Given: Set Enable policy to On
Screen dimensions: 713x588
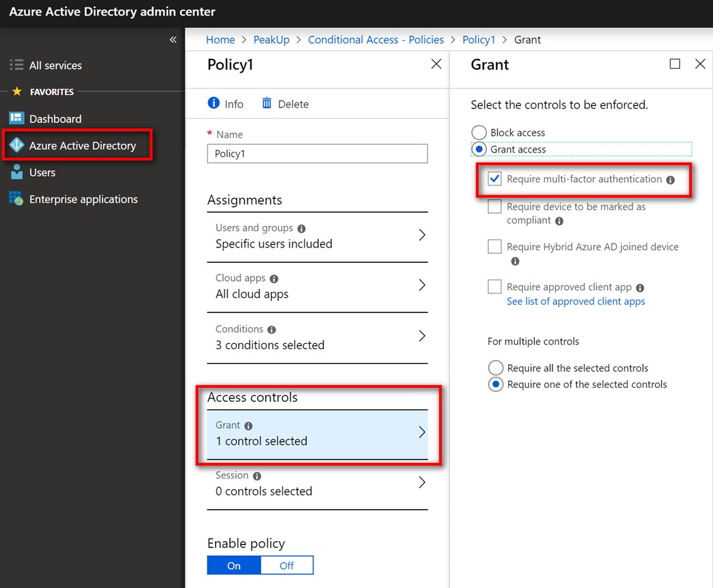Looking at the screenshot, I should pyautogui.click(x=234, y=565).
